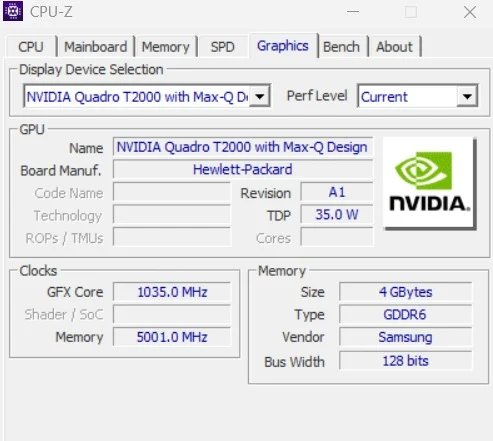This screenshot has width=493, height=441.
Task: Click the Memory clock 5001.0 MHz value
Action: [x=172, y=337]
